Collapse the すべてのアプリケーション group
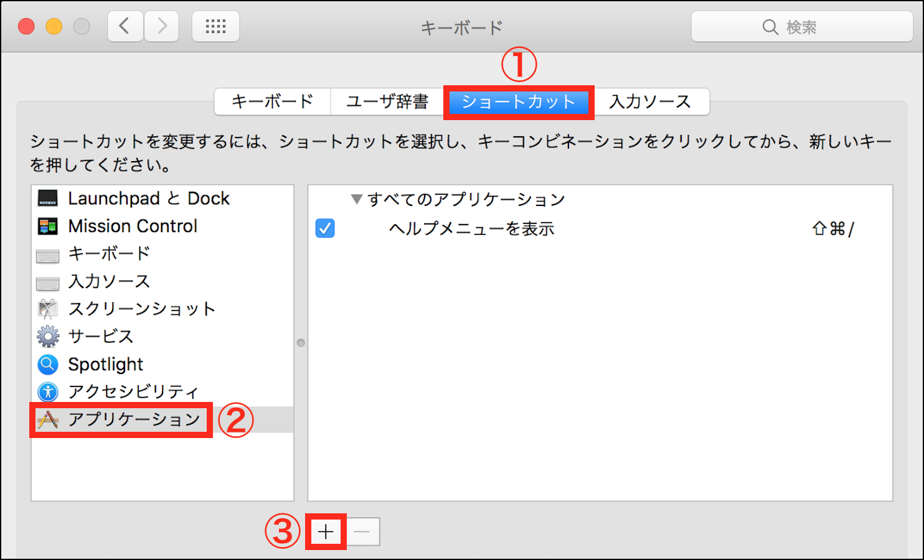Screen dimensions: 924x560 357,199
